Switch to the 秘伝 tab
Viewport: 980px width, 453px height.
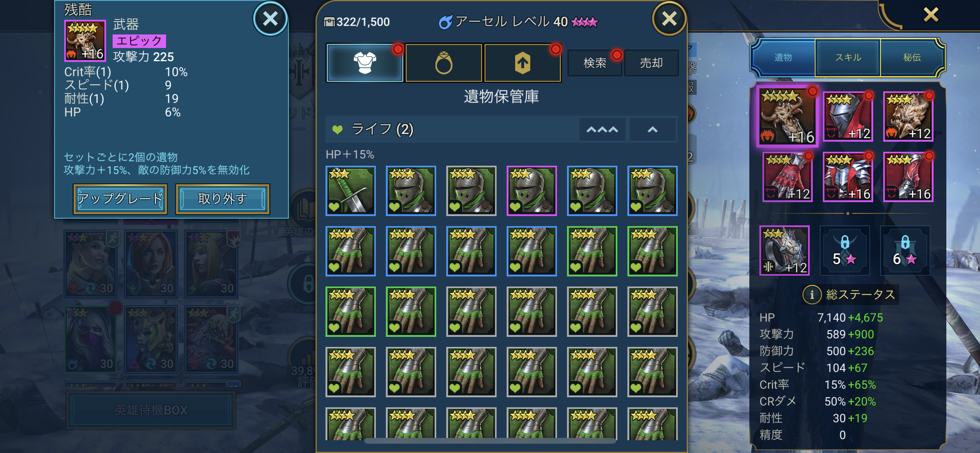click(912, 57)
